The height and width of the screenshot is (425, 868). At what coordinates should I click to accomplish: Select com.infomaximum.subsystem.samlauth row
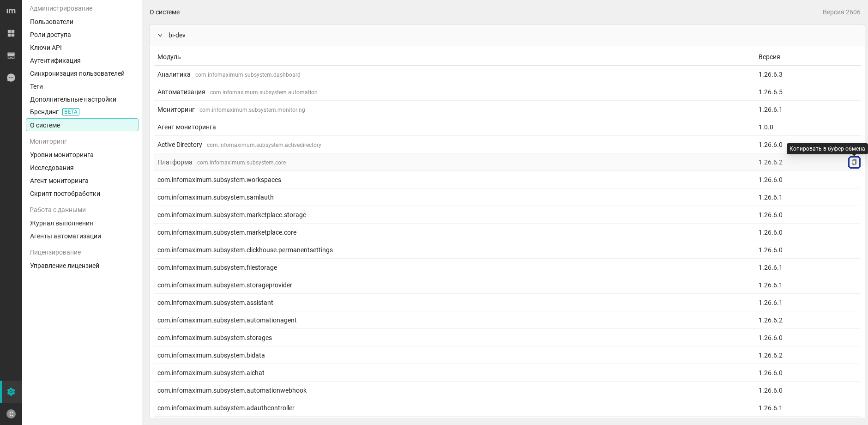507,197
